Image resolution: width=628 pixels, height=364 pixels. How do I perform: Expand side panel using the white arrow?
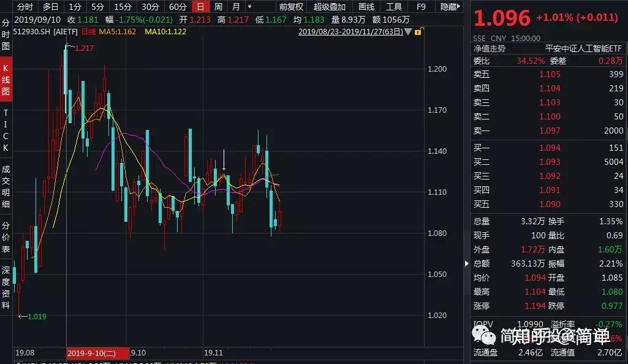tap(467, 264)
